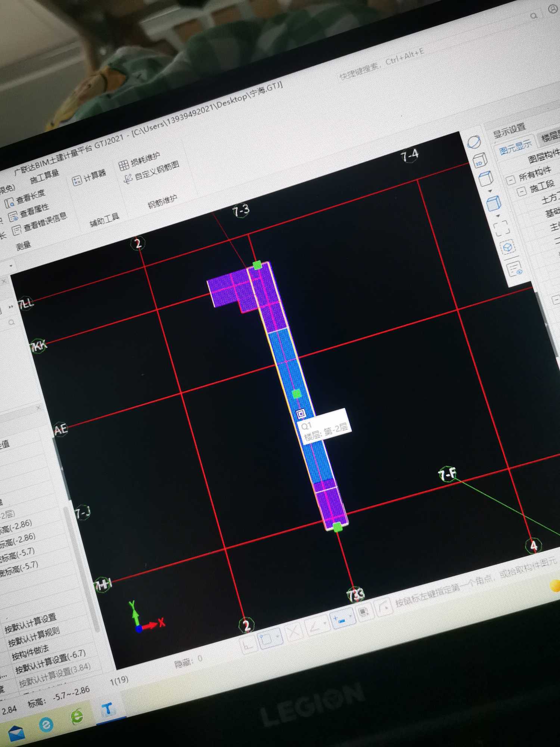Click the boxed cube selection icon

coord(508,247)
